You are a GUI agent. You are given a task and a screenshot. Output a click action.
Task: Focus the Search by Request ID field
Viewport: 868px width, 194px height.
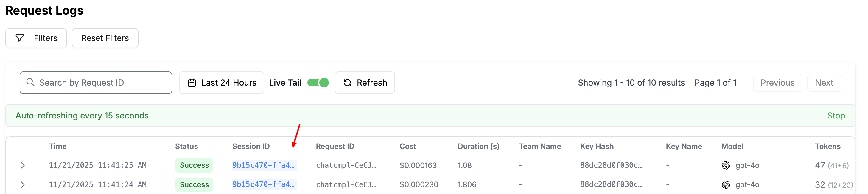coord(101,83)
